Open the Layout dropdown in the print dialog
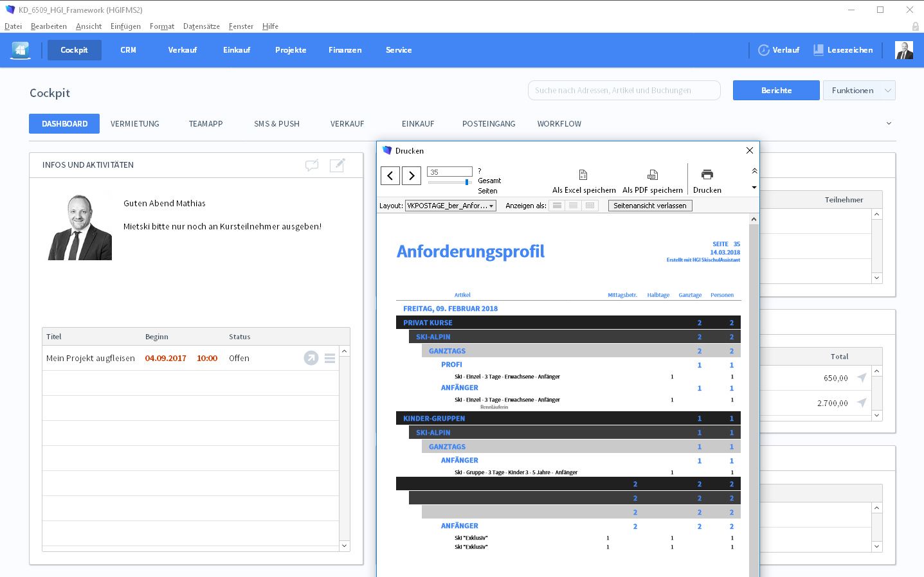The height and width of the screenshot is (577, 924). pyautogui.click(x=451, y=206)
